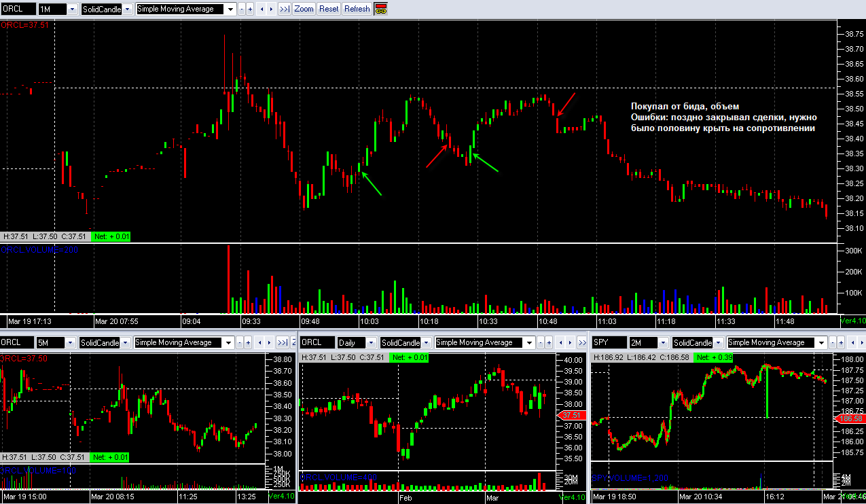The height and width of the screenshot is (504, 866).
Task: Click ORCL symbol field in top chart
Action: pyautogui.click(x=18, y=9)
